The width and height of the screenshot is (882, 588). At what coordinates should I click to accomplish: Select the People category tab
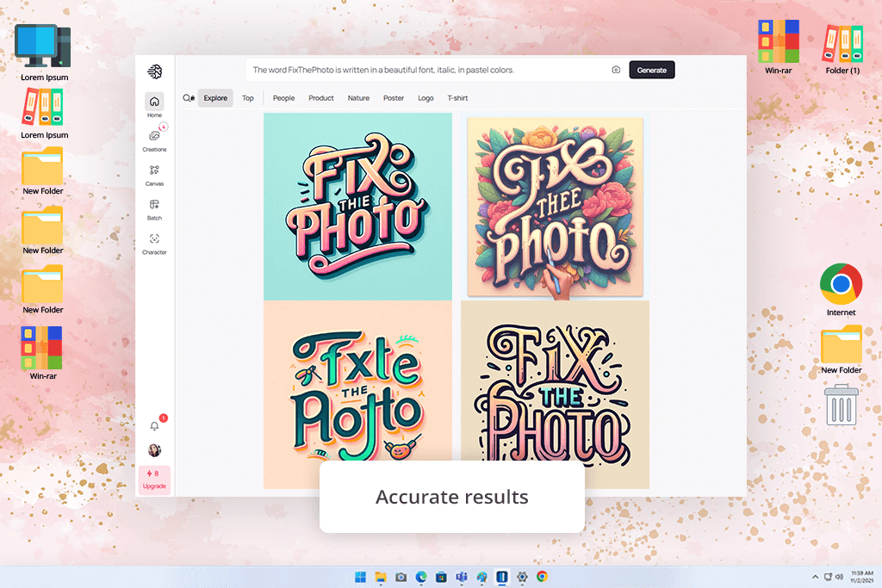tap(283, 98)
